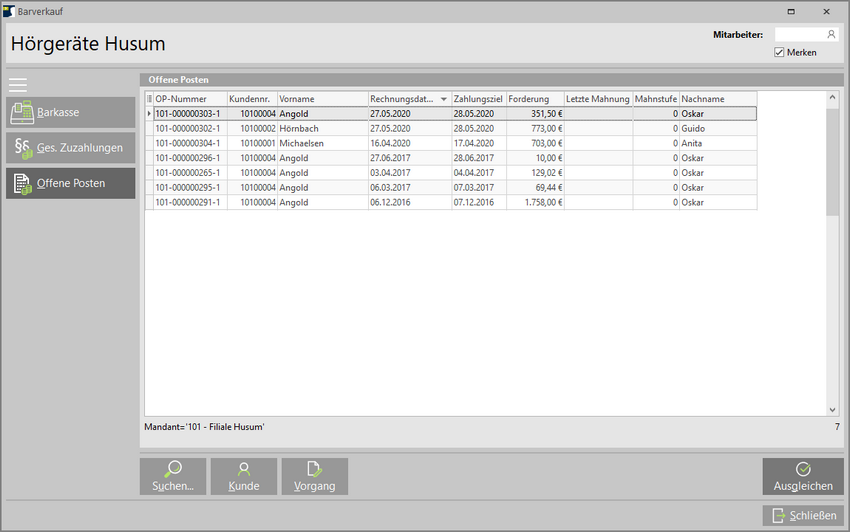This screenshot has height=532, width=850.
Task: Toggle the Merken checkbox
Action: point(780,52)
